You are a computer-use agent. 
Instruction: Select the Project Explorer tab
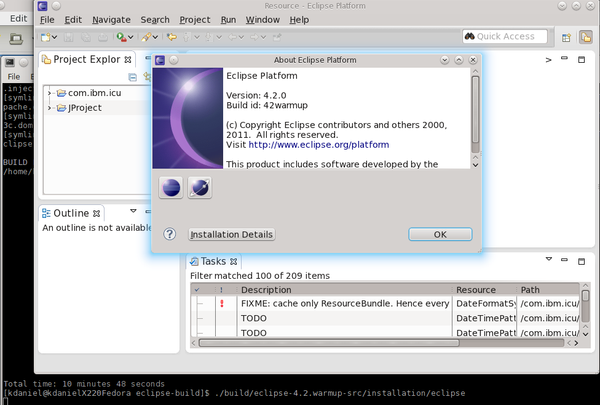[87, 60]
